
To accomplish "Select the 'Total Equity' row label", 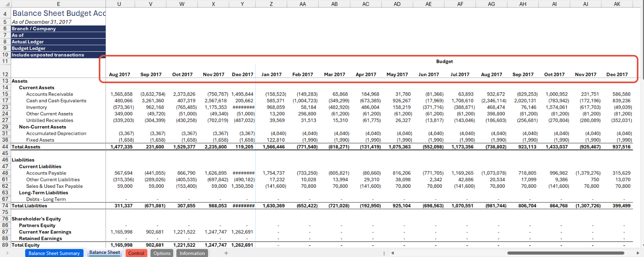I will click(25, 245).
